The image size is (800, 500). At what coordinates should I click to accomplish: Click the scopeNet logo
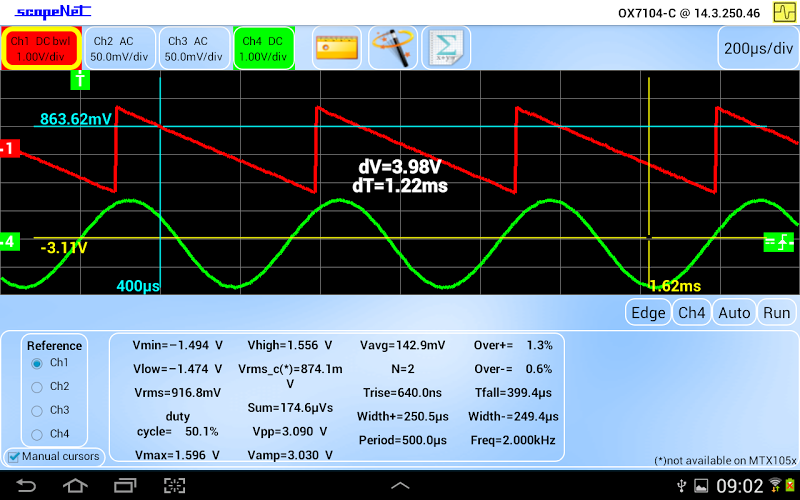tap(53, 12)
